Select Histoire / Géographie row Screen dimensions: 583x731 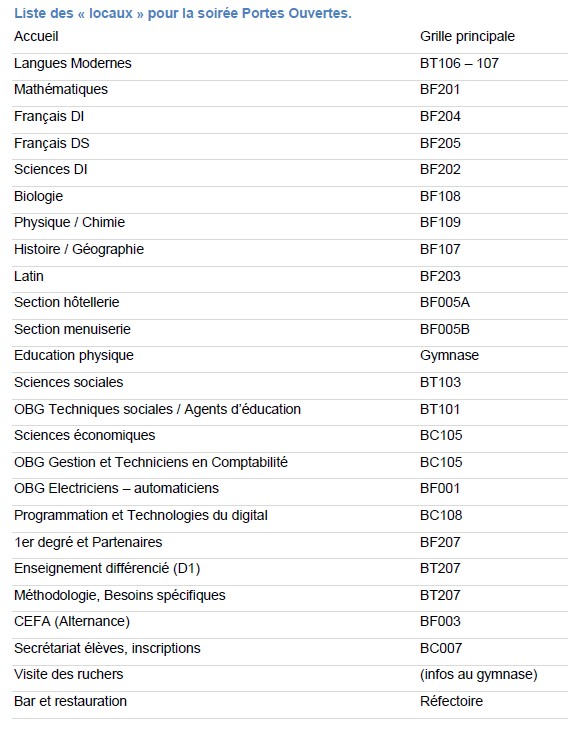coord(290,249)
